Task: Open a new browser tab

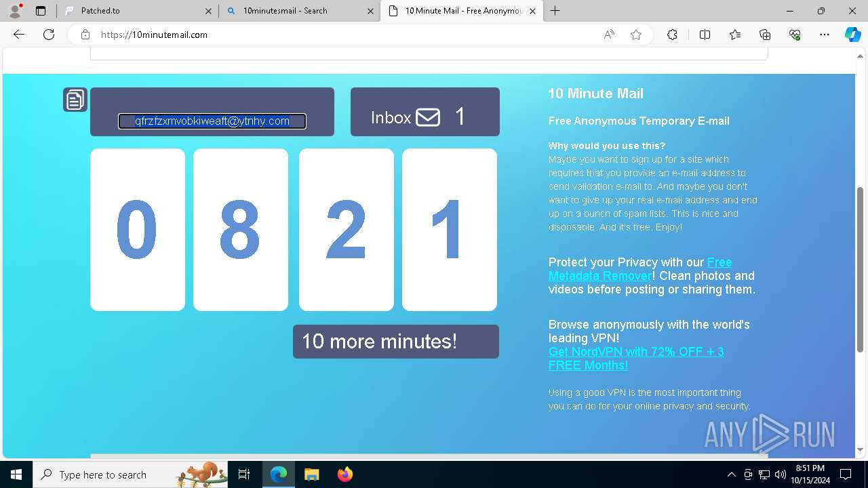Action: tap(555, 11)
